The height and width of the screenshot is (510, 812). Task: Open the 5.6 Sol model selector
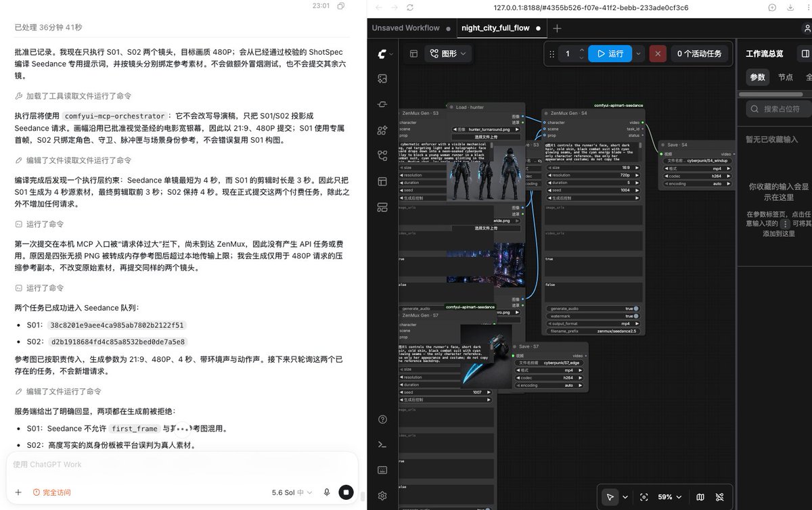tap(292, 492)
